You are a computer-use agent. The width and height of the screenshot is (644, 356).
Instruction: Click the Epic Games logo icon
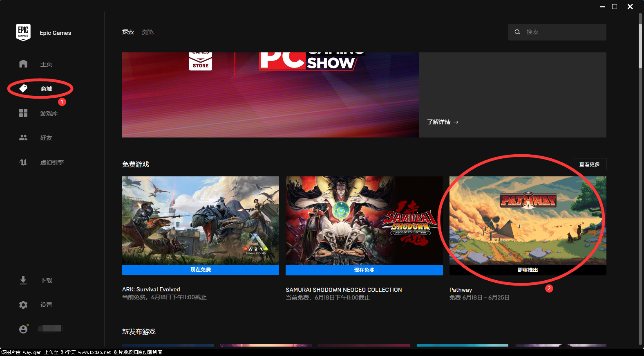tap(23, 32)
